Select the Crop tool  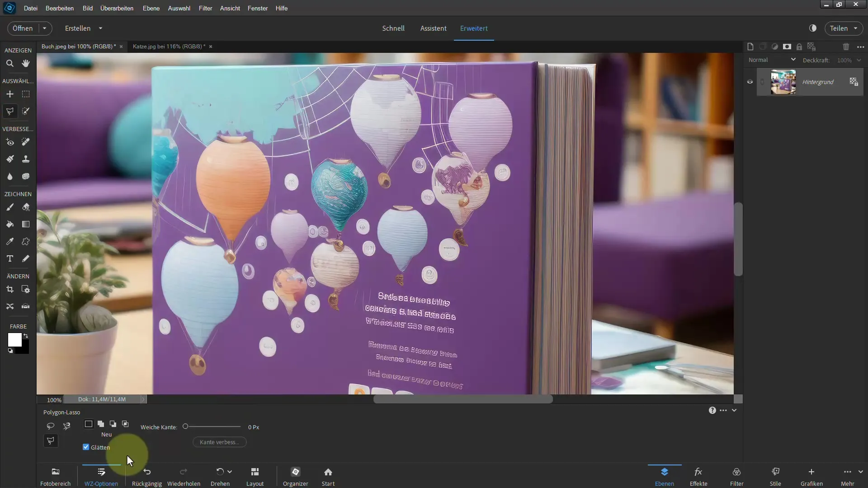point(9,289)
